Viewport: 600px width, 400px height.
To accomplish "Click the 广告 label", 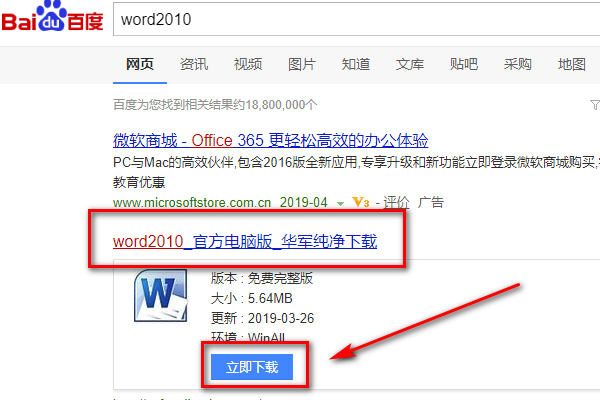I will (431, 202).
